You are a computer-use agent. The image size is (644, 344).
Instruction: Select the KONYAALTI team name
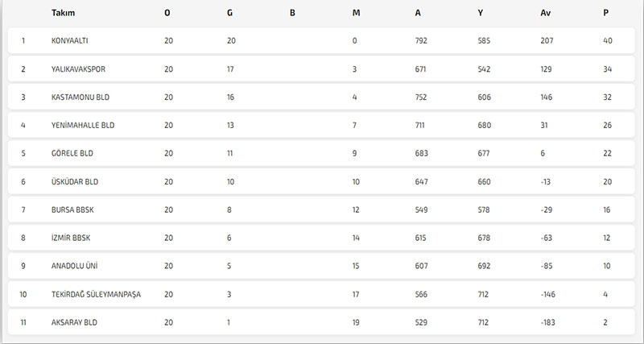69,41
